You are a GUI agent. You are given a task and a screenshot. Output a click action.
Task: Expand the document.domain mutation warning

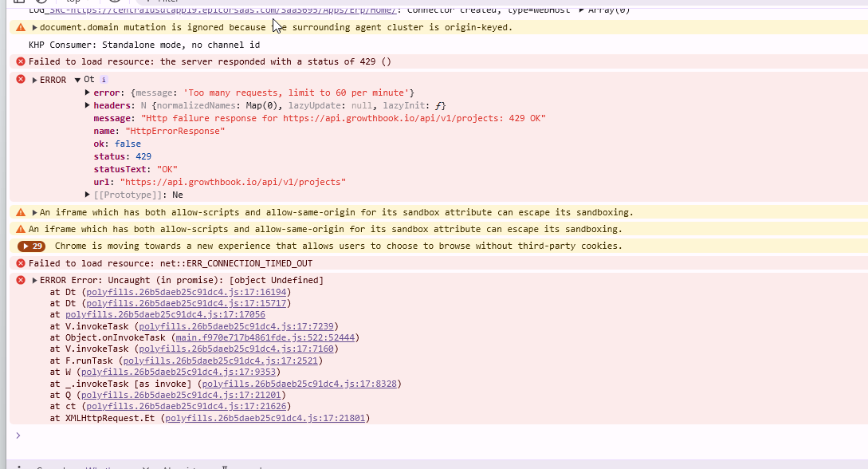tap(34, 27)
